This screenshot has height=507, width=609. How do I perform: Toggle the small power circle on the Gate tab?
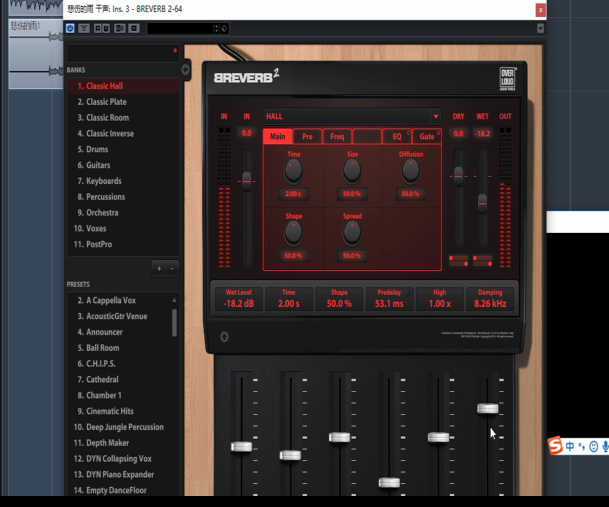coord(438,132)
